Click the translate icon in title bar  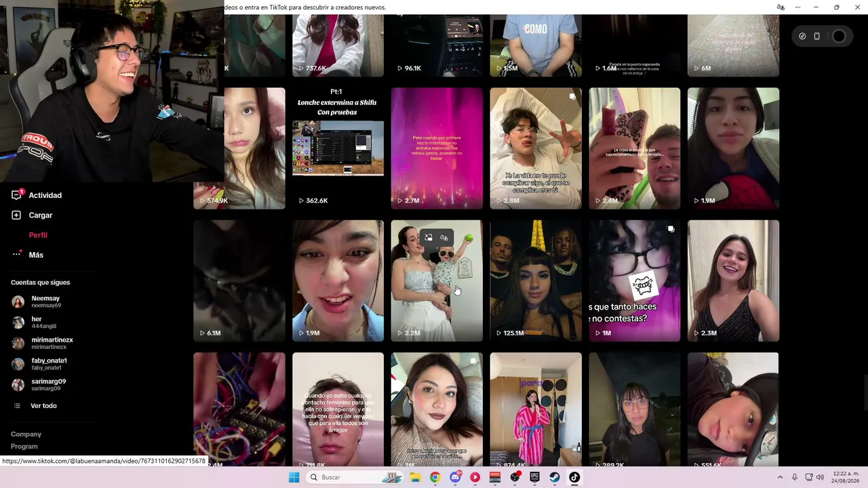click(781, 7)
